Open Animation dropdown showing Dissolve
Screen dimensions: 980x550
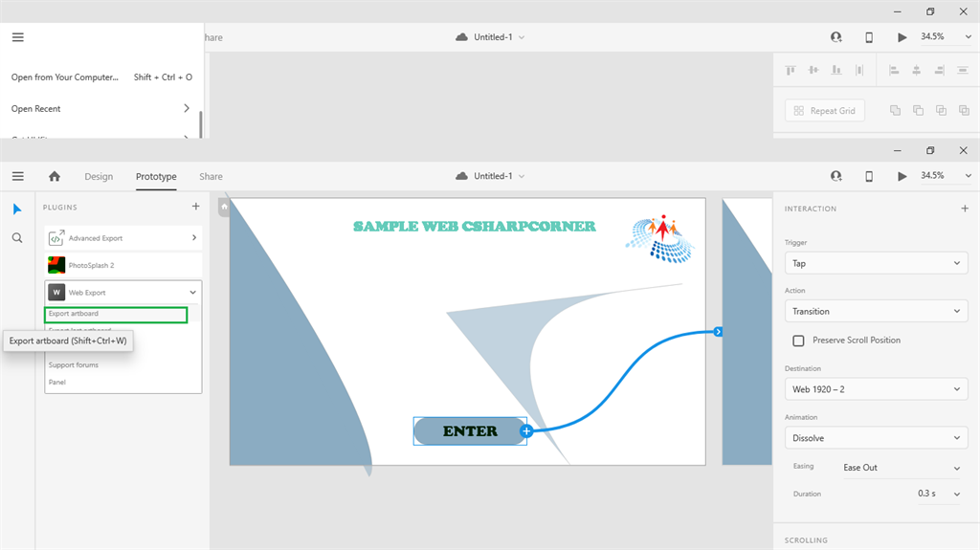point(877,437)
